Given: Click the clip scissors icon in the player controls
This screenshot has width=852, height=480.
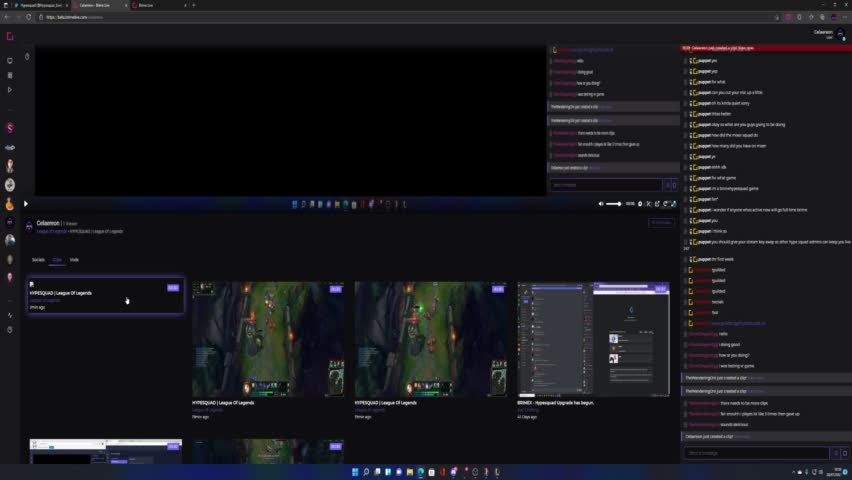Looking at the screenshot, I should [649, 204].
